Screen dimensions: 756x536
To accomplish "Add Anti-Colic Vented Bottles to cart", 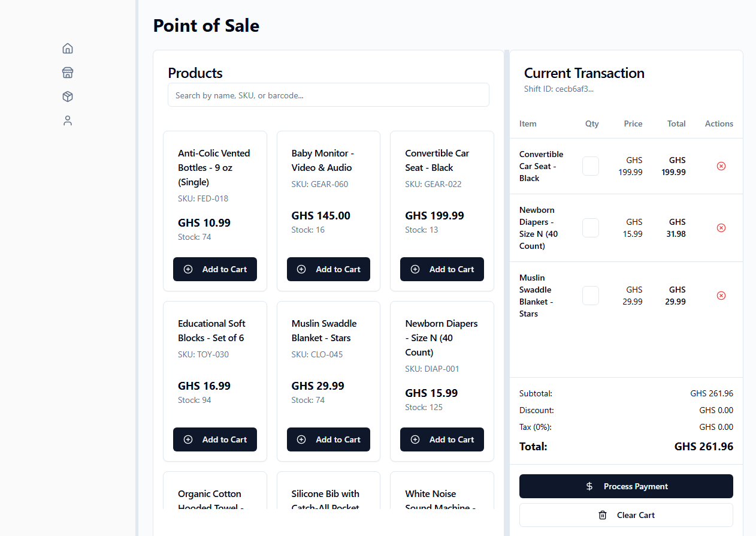I will [x=214, y=269].
